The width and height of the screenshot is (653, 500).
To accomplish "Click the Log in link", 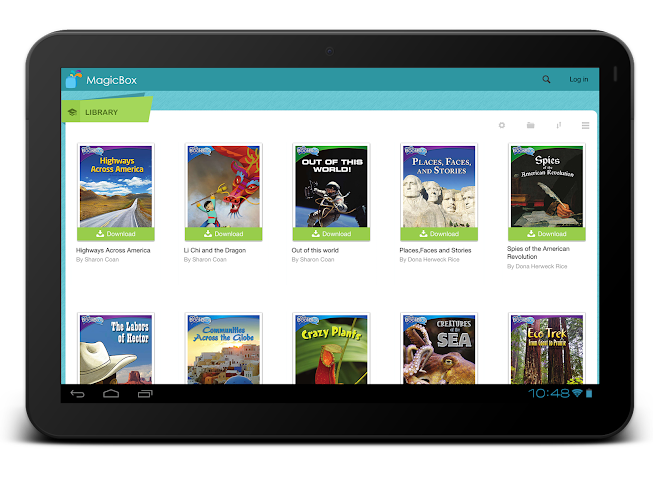I will click(578, 79).
